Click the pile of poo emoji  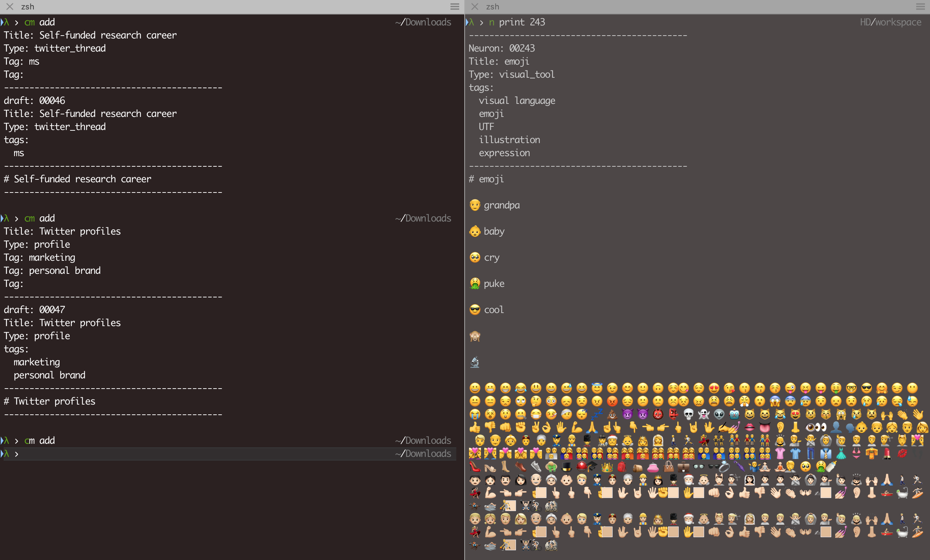pos(612,415)
